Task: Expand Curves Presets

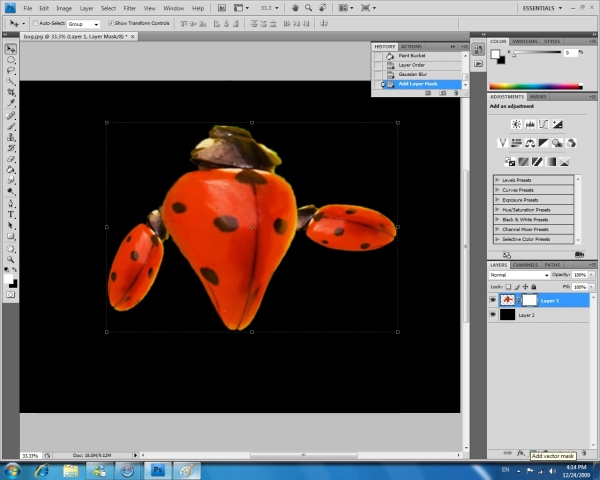Action: [x=497, y=189]
